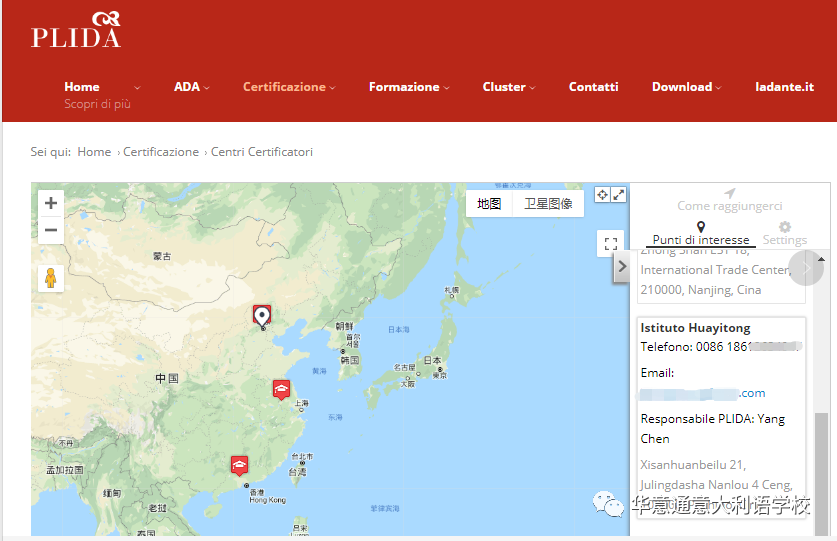Open the Home menu item

82,87
